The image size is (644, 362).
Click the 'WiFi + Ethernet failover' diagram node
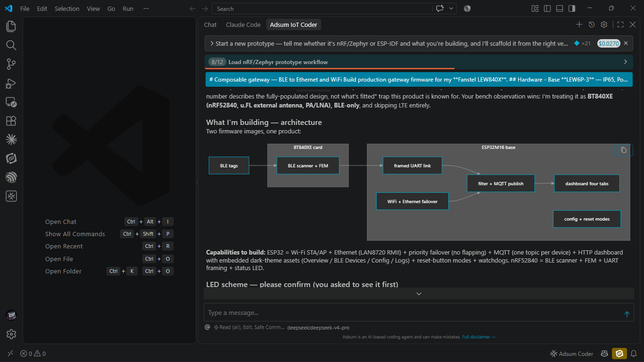[413, 201]
